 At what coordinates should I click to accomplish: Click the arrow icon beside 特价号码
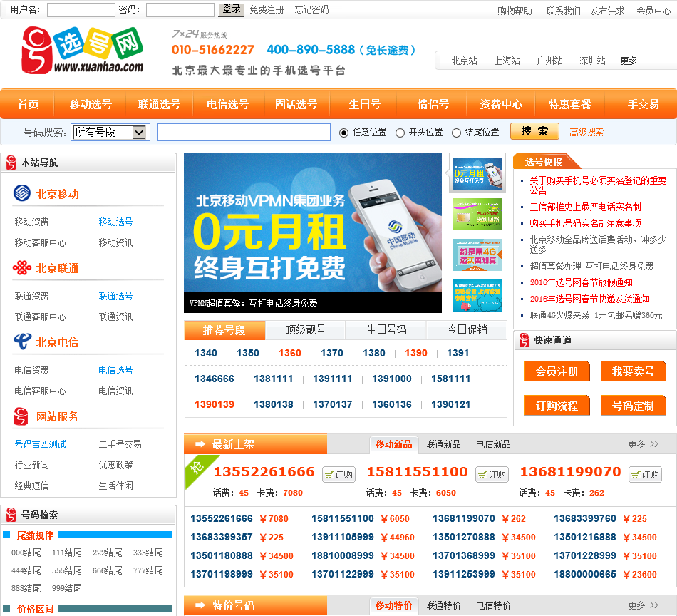(x=200, y=605)
